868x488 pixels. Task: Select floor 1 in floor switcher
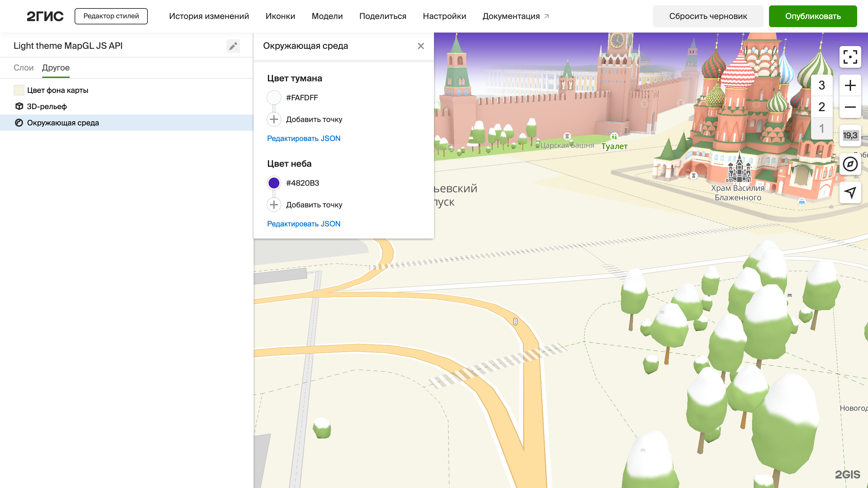pos(822,129)
